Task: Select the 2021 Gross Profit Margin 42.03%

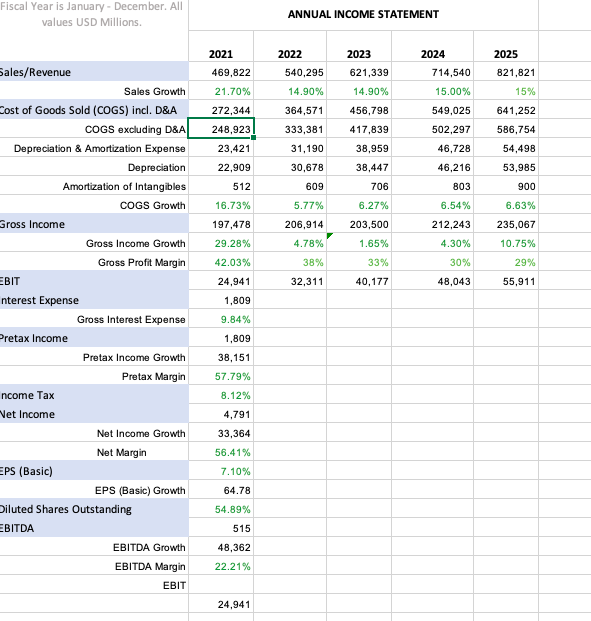Action: (221, 262)
